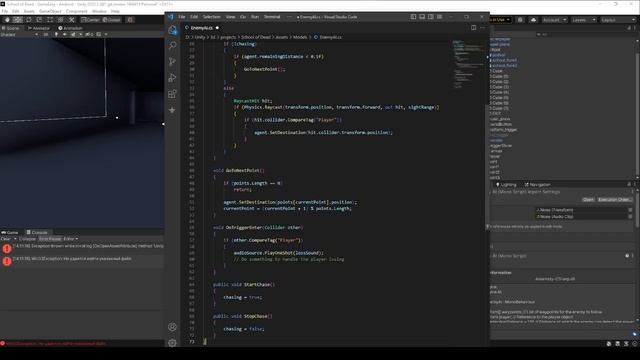Click the Execution Order button in Inspector

coord(614,200)
